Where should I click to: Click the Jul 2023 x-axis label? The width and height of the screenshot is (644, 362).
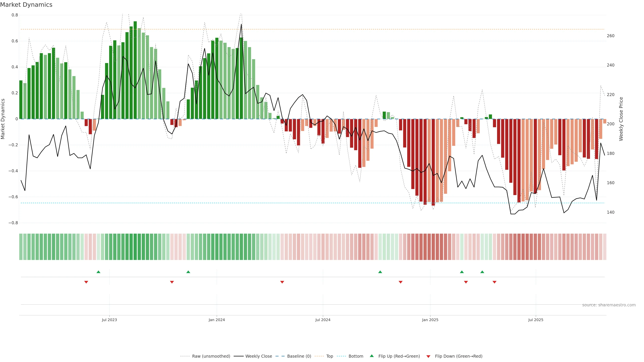click(x=109, y=320)
